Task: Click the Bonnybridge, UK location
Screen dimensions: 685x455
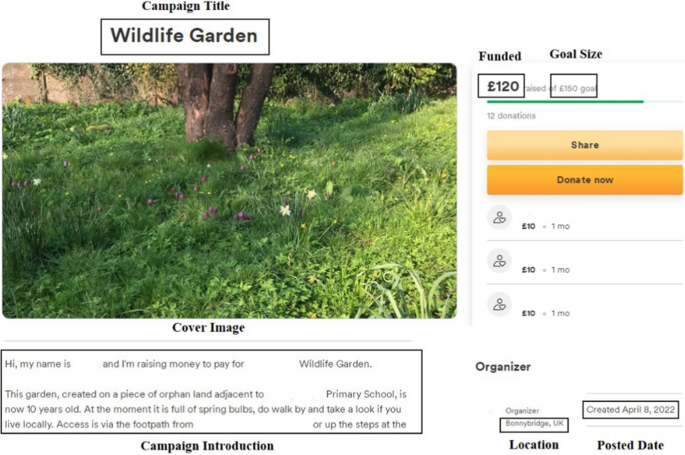Action: 535,424
